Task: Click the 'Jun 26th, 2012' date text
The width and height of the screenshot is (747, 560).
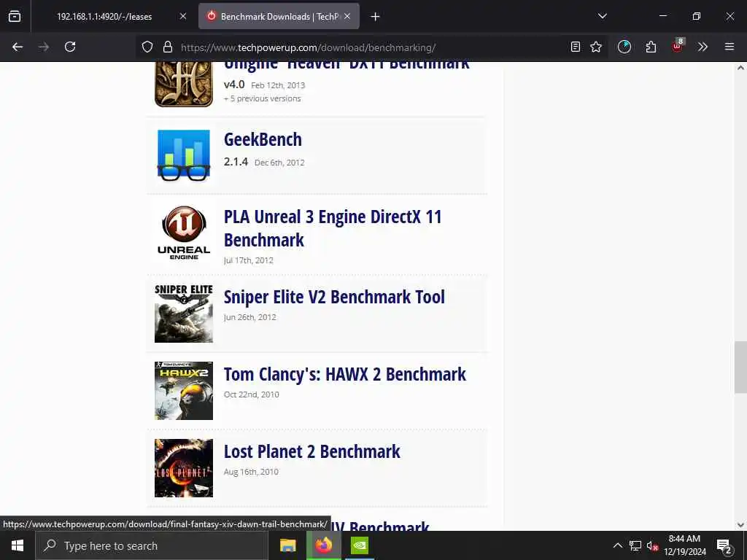Action: coord(249,317)
